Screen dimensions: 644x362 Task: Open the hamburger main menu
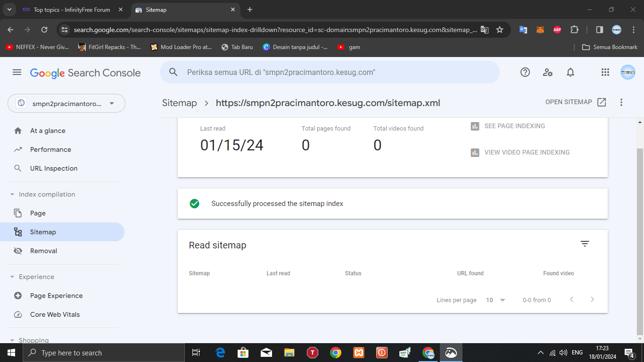(17, 72)
